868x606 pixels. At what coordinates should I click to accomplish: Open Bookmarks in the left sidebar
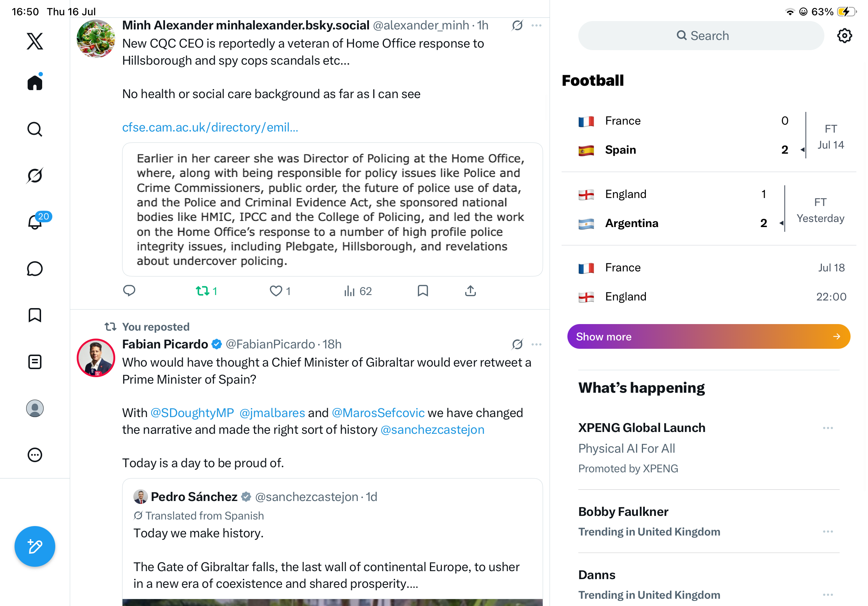click(x=35, y=315)
